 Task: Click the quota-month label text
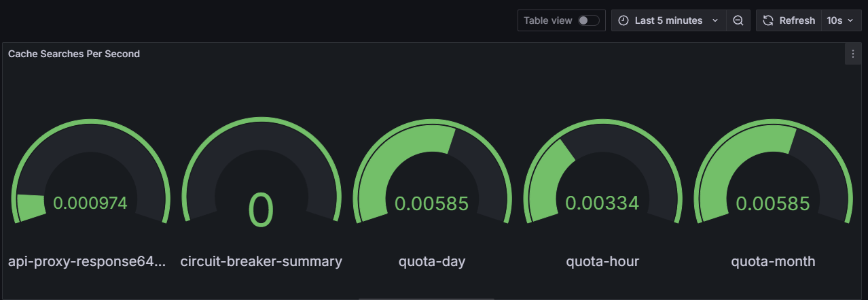coord(773,262)
